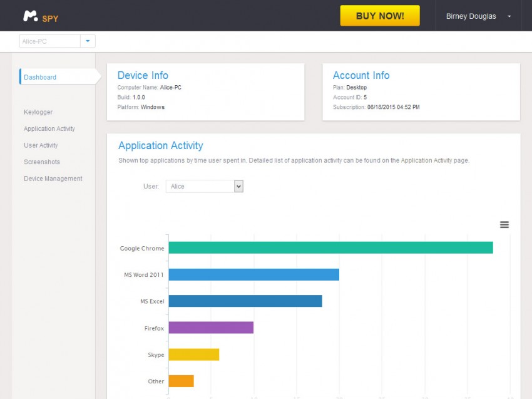The width and height of the screenshot is (532, 399).
Task: Open User Activity in sidebar
Action: [41, 145]
